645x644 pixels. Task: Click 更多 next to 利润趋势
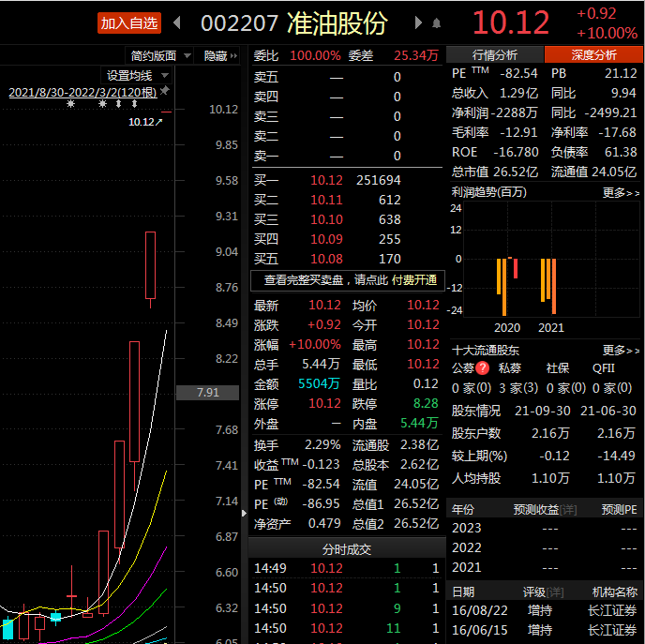621,192
